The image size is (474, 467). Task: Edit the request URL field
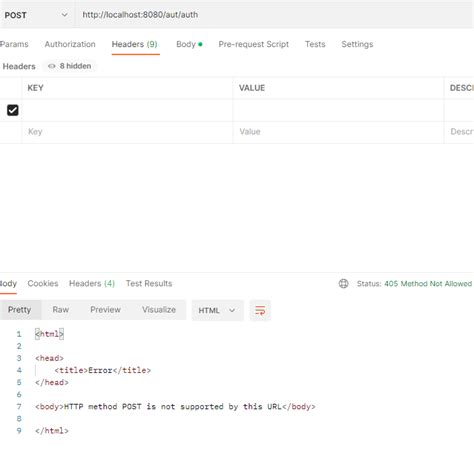[274, 15]
